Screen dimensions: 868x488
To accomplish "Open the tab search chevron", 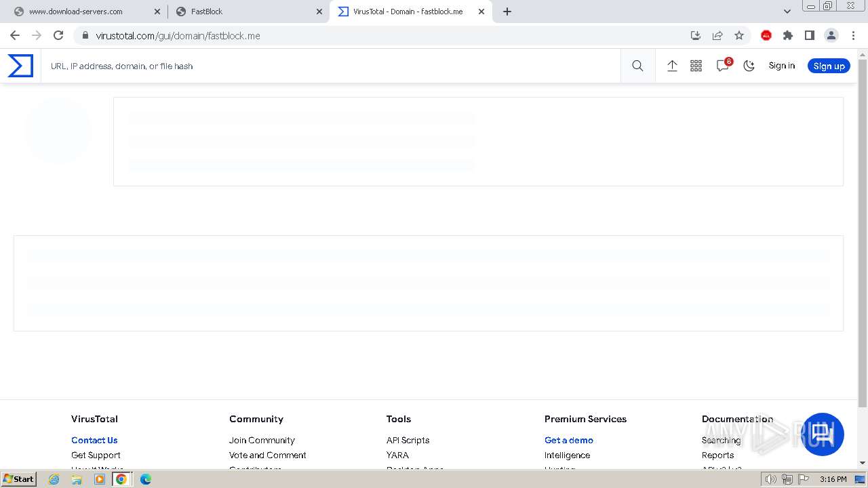I will [x=787, y=12].
